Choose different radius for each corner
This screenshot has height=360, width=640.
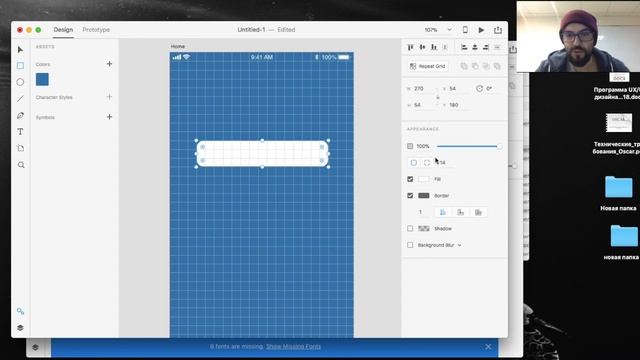[427, 162]
